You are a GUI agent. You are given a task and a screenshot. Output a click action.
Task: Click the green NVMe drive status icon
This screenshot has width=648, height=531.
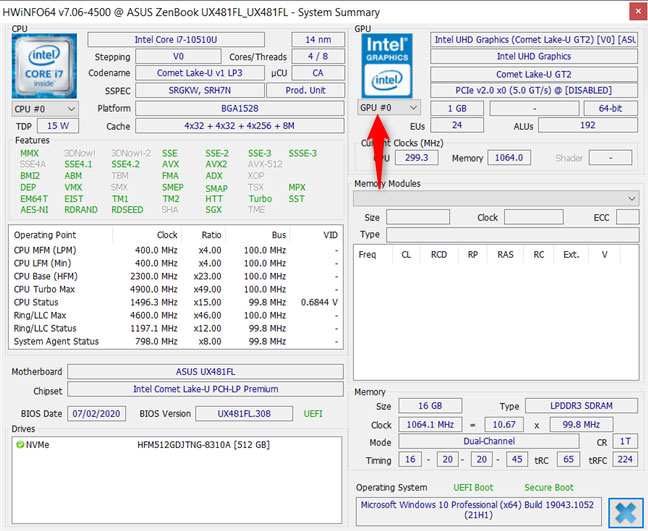pos(20,444)
